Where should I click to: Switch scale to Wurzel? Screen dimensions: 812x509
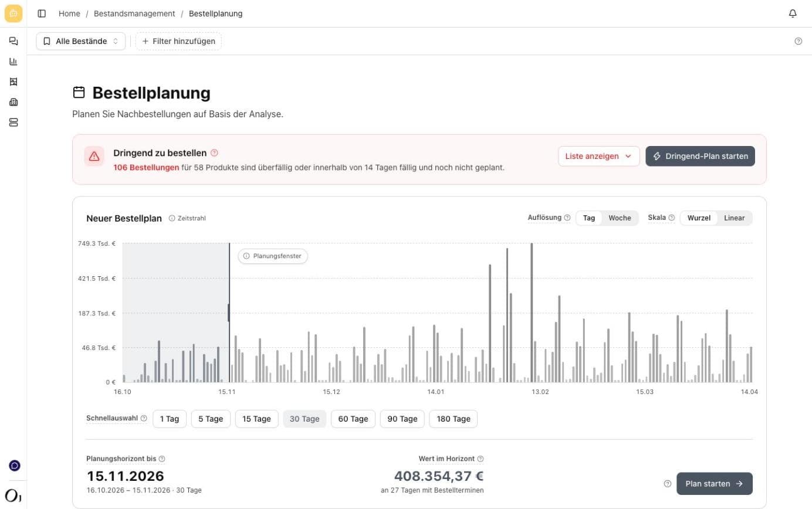699,218
